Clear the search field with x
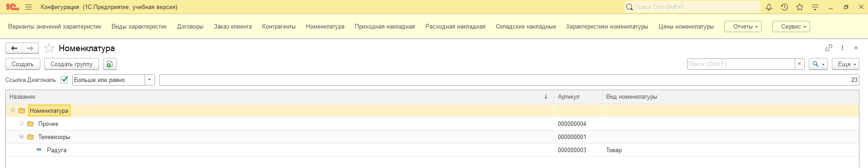 pos(799,64)
